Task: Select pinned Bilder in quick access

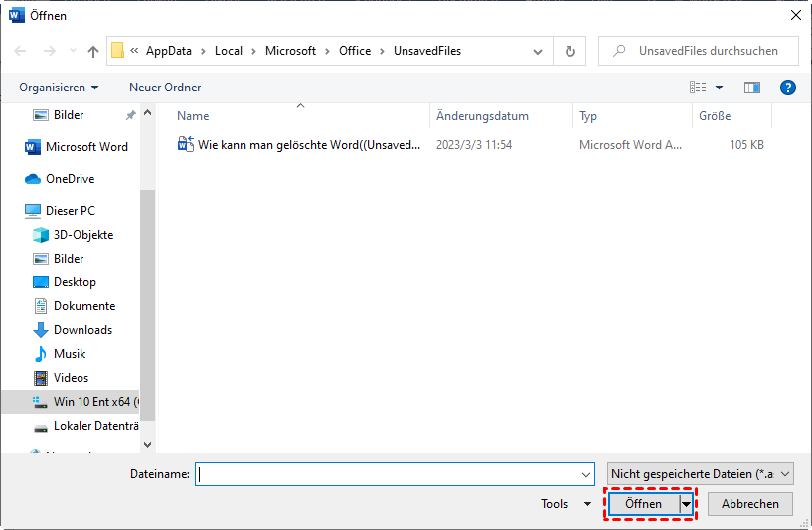Action: (x=69, y=115)
